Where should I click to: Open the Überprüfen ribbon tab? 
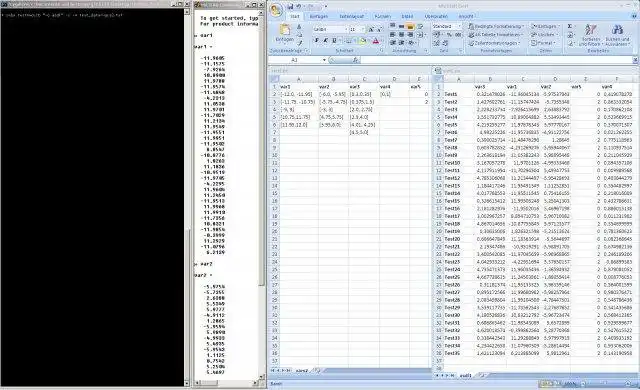[436, 16]
